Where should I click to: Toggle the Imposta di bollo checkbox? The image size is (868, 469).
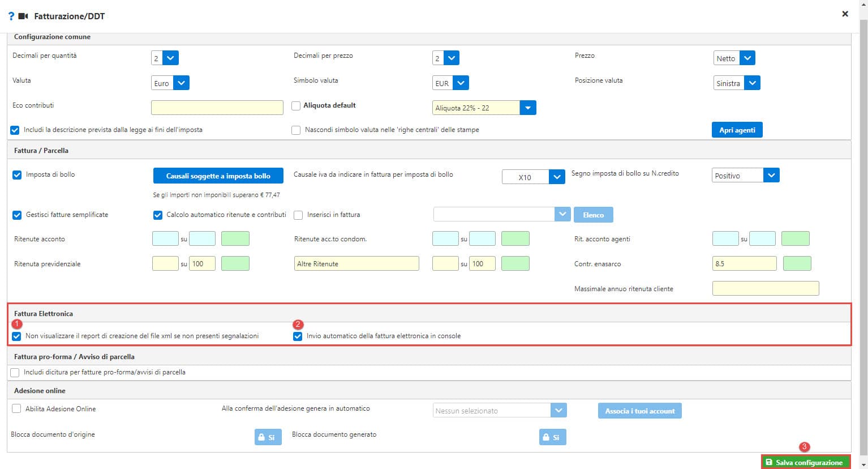point(17,175)
